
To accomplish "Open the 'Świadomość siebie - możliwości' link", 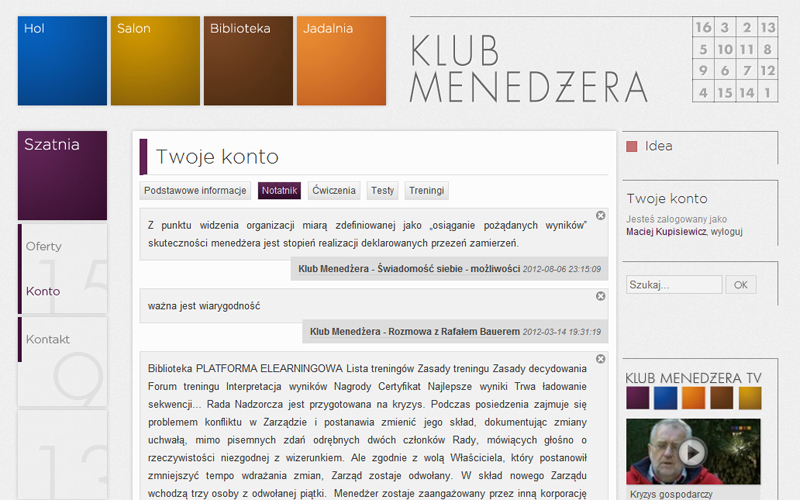I will (x=409, y=269).
